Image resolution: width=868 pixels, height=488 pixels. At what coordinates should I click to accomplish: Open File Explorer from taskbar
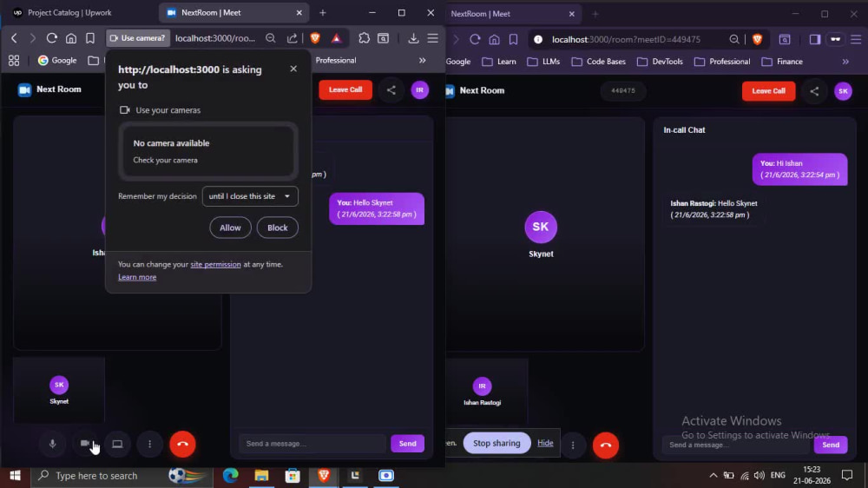pyautogui.click(x=261, y=475)
